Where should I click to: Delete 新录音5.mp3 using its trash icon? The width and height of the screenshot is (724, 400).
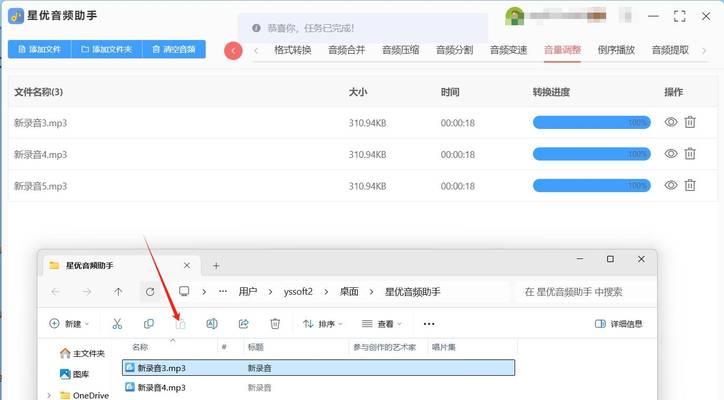click(x=690, y=185)
